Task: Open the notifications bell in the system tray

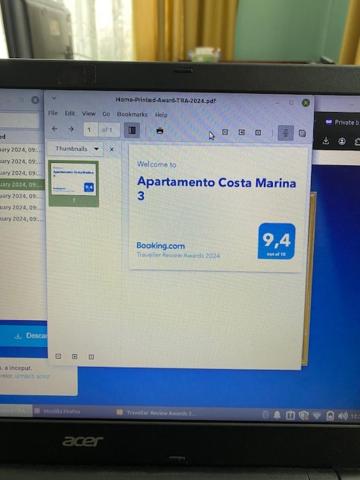Action: pyautogui.click(x=277, y=415)
